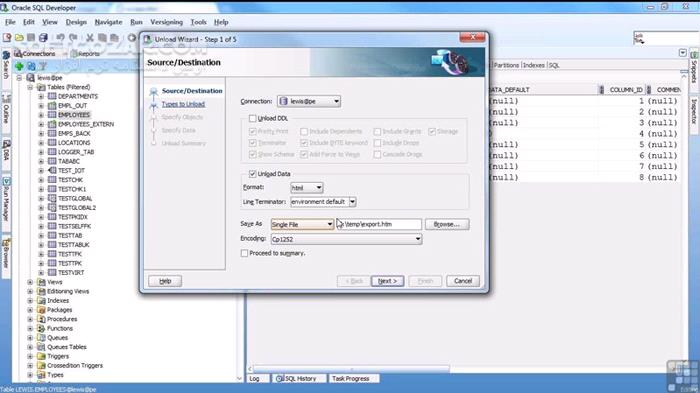Image resolution: width=700 pixels, height=393 pixels.
Task: Open the Search side panel tab
Action: pyautogui.click(x=6, y=65)
